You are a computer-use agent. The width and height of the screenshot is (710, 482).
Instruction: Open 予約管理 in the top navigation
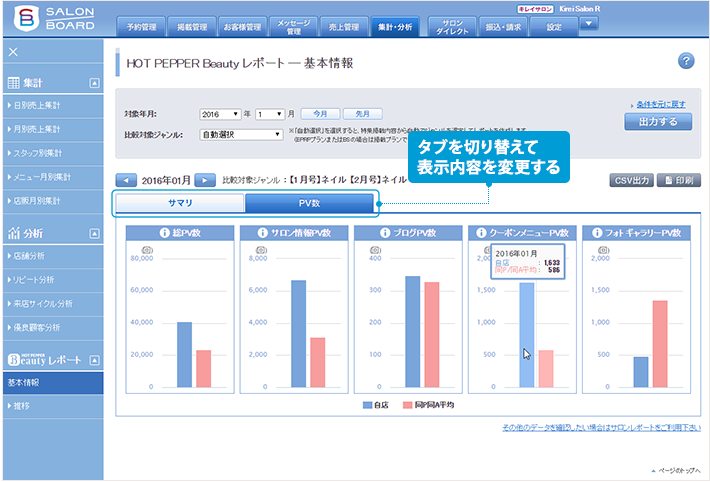[143, 26]
